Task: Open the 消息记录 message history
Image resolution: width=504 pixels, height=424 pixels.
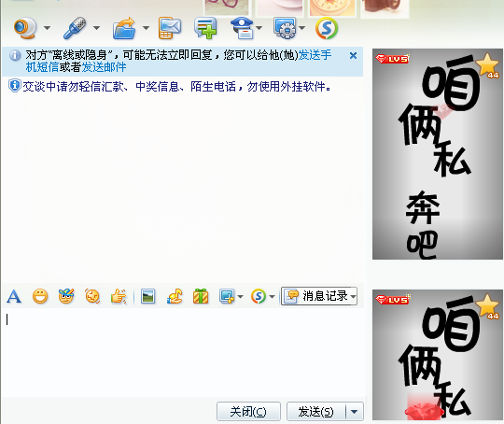Action: click(x=319, y=296)
